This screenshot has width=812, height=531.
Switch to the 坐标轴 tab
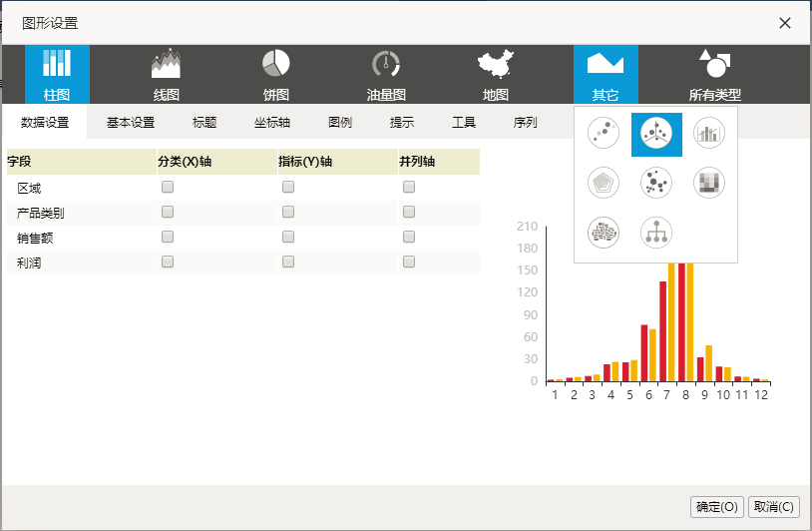[x=272, y=122]
